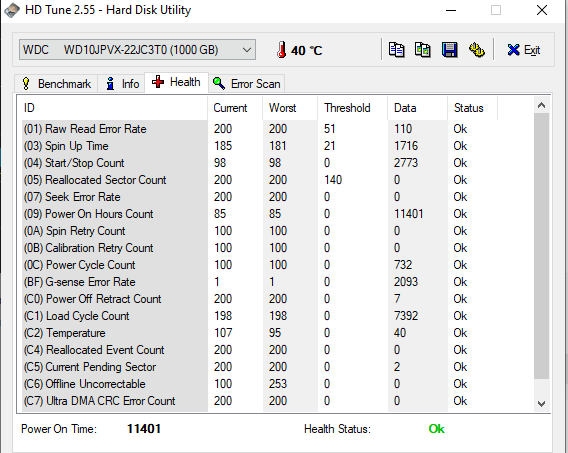The height and width of the screenshot is (453, 568).
Task: Click the scrollbar up arrow
Action: (542, 105)
